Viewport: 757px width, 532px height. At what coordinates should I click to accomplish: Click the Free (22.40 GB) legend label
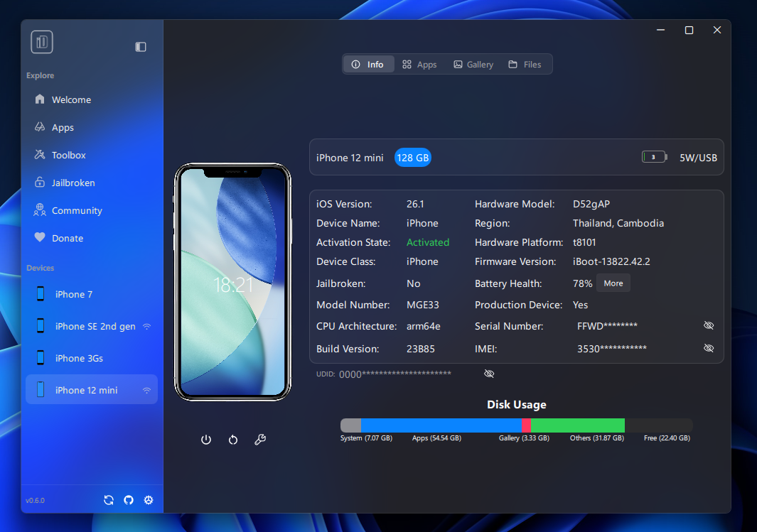667,438
